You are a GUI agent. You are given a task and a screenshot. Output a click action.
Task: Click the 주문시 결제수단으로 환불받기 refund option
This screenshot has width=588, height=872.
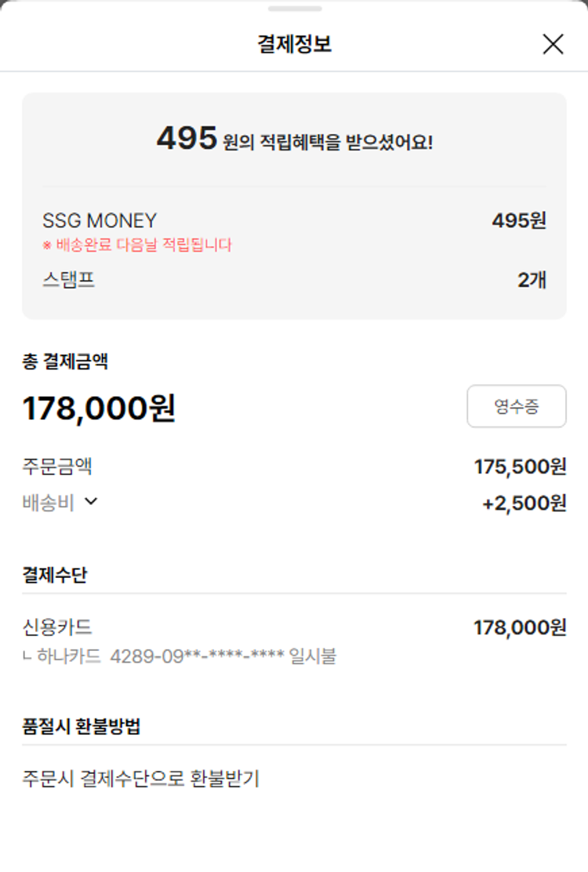point(141,779)
